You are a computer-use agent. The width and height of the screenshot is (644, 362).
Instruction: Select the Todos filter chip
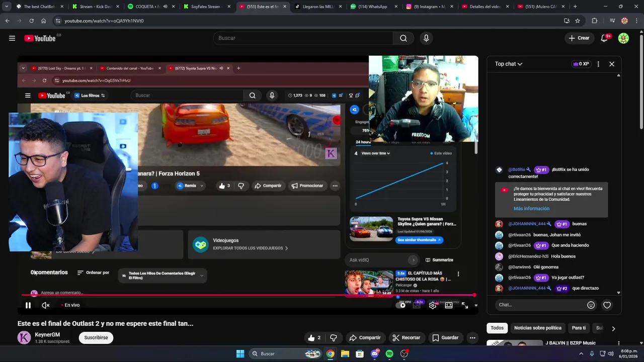(497, 328)
